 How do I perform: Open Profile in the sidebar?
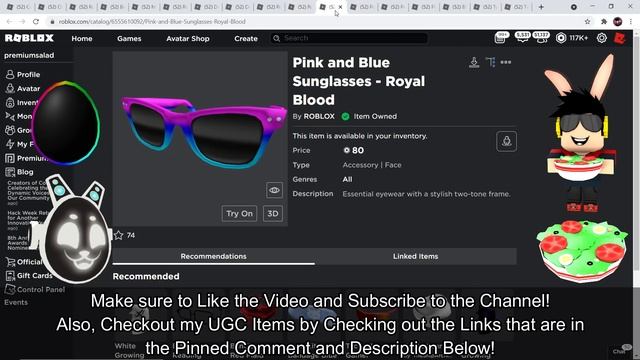click(23, 74)
